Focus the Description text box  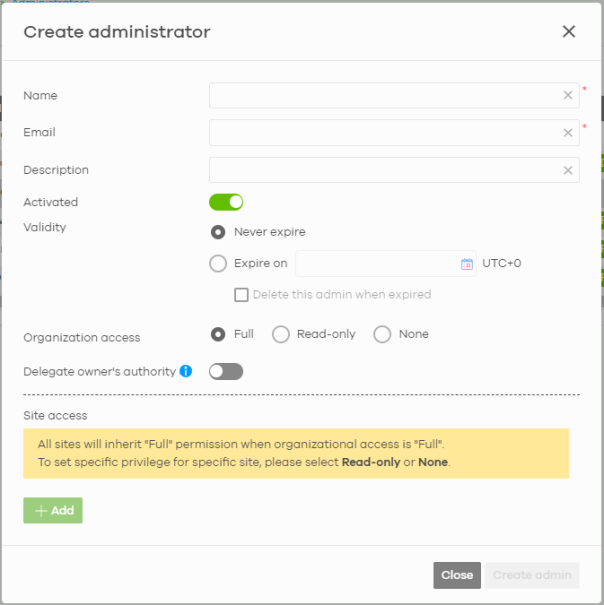(385, 170)
